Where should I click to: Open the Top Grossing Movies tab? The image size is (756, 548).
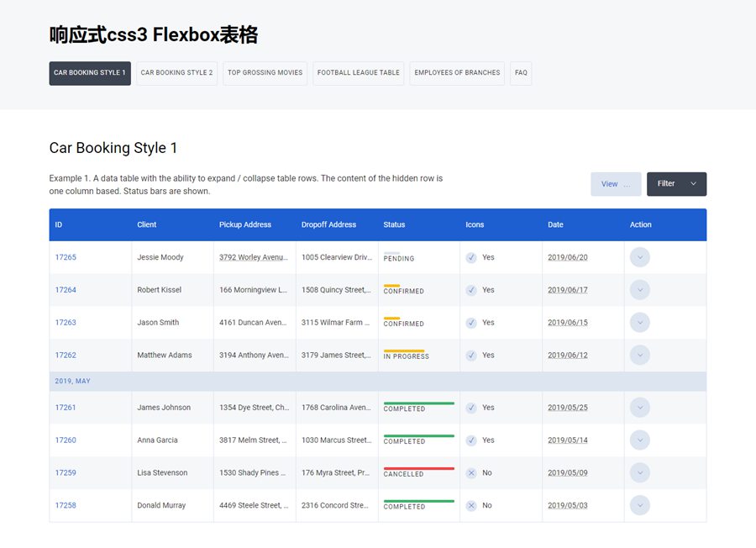pos(265,73)
